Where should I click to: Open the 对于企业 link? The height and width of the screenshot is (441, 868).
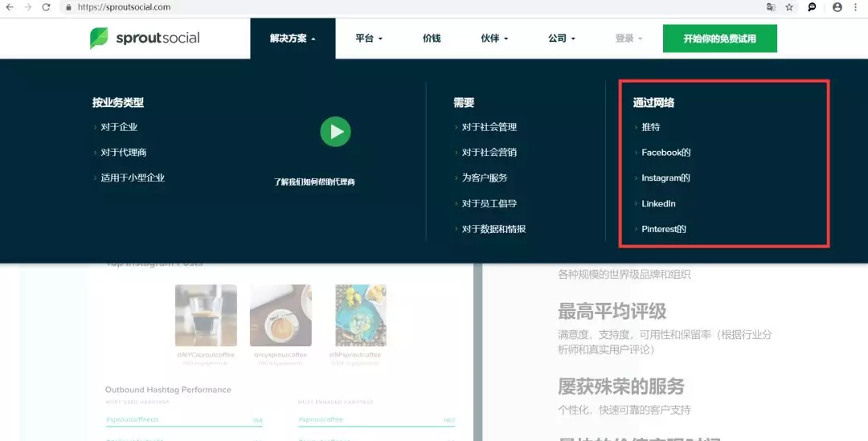[119, 127]
